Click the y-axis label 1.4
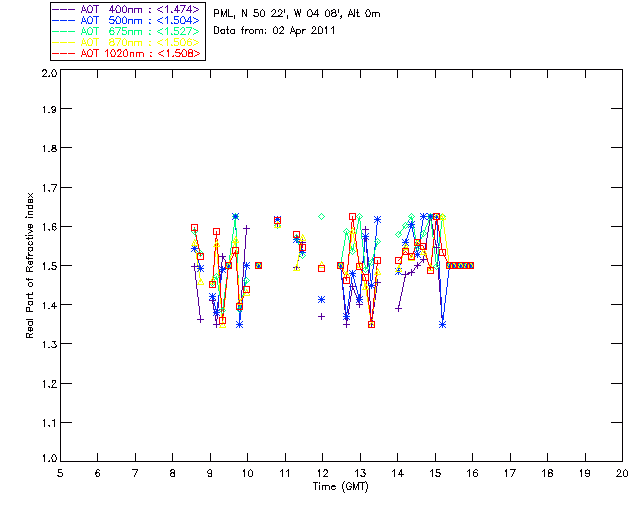Image resolution: width=640 pixels, height=512 pixels. (x=49, y=305)
